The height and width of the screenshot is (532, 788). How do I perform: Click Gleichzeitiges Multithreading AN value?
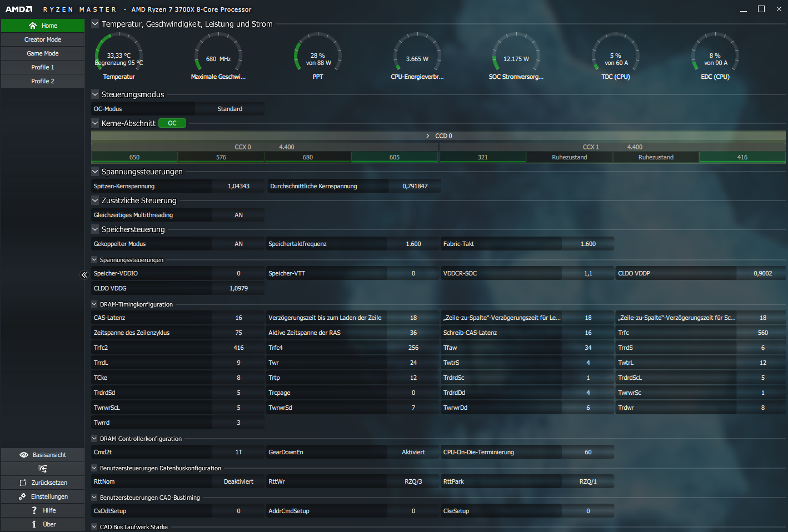tap(238, 215)
